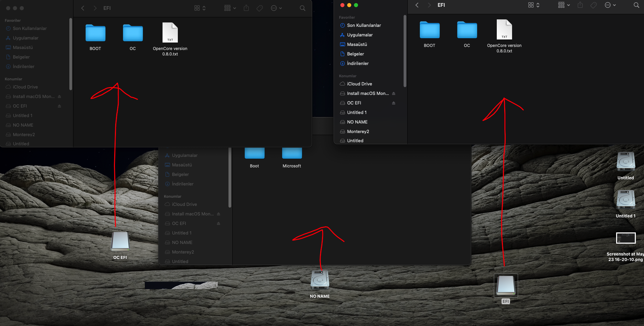This screenshot has height=326, width=644.
Task: Click the sidebar scrollbar in left EFI window
Action: click(71, 54)
